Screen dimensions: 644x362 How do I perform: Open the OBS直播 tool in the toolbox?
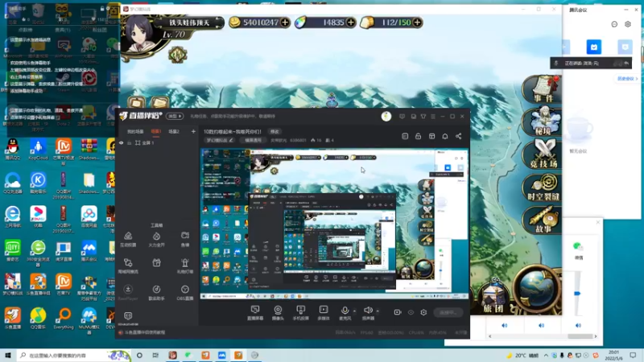185,293
